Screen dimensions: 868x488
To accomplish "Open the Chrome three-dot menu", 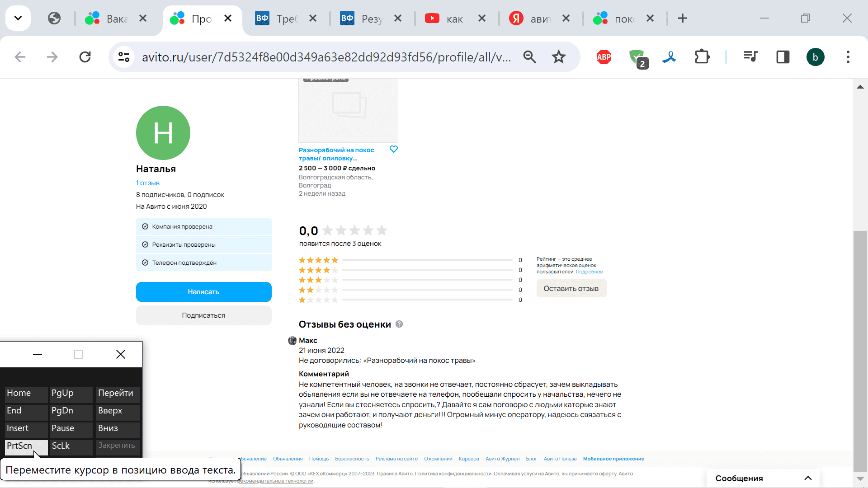I will click(x=848, y=57).
